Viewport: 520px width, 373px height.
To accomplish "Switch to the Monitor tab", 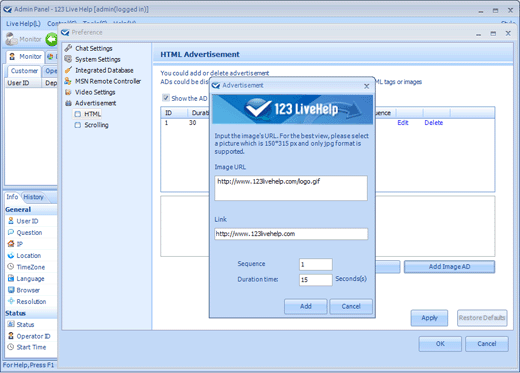I will click(26, 56).
